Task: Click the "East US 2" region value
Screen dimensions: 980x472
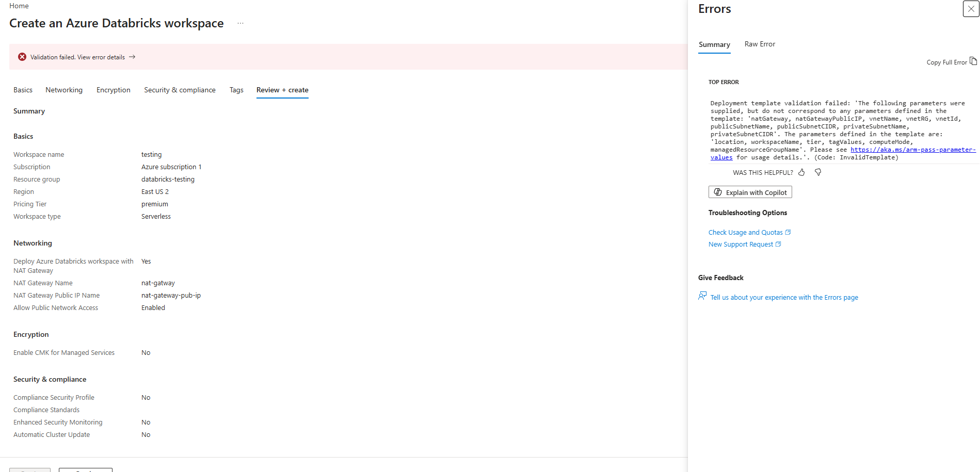Action: click(x=155, y=192)
